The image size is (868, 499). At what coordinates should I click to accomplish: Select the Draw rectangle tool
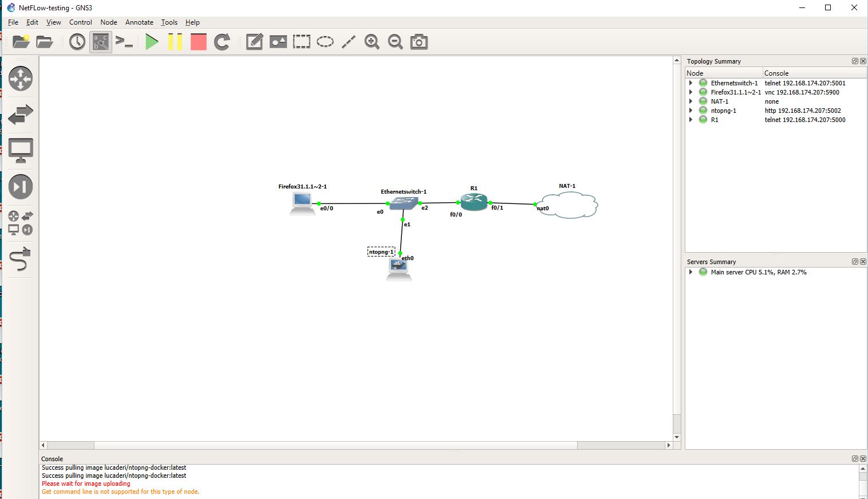pyautogui.click(x=302, y=42)
